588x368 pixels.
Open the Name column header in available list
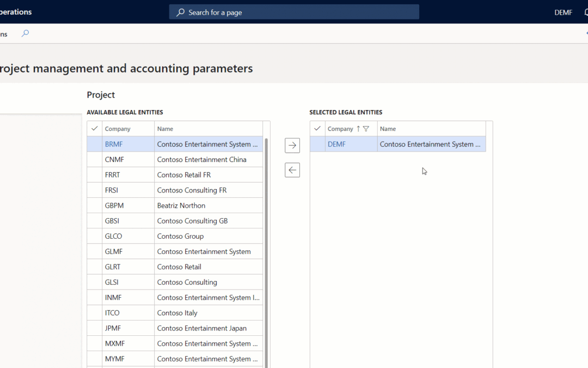coord(208,129)
